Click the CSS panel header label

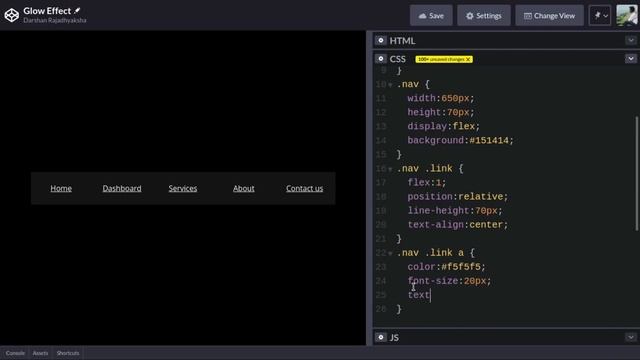(398, 59)
